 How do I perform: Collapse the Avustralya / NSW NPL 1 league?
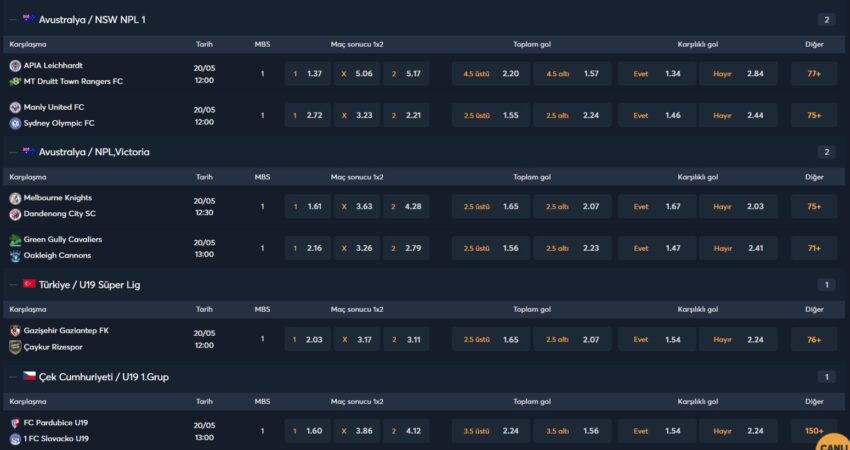click(x=12, y=19)
